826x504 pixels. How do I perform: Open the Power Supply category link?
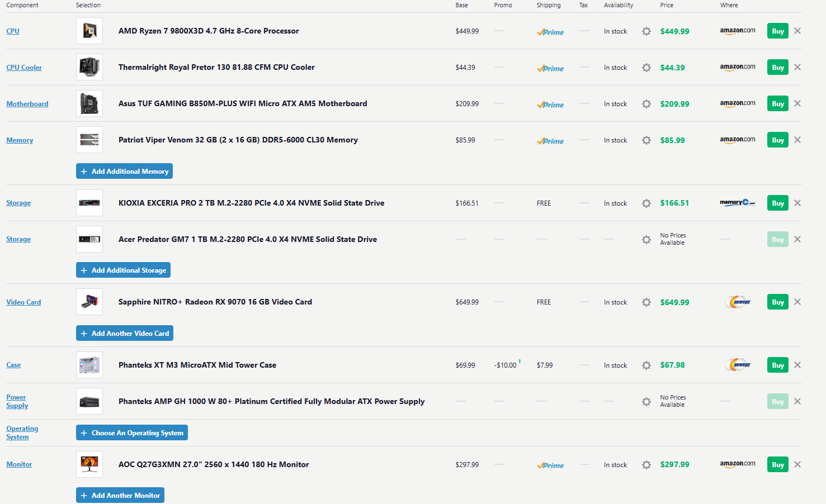click(x=17, y=401)
